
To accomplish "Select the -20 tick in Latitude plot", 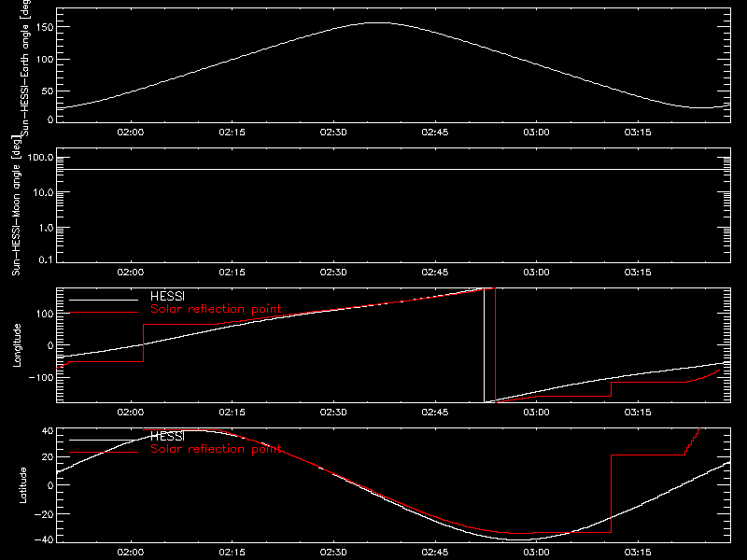I will coord(44,514).
